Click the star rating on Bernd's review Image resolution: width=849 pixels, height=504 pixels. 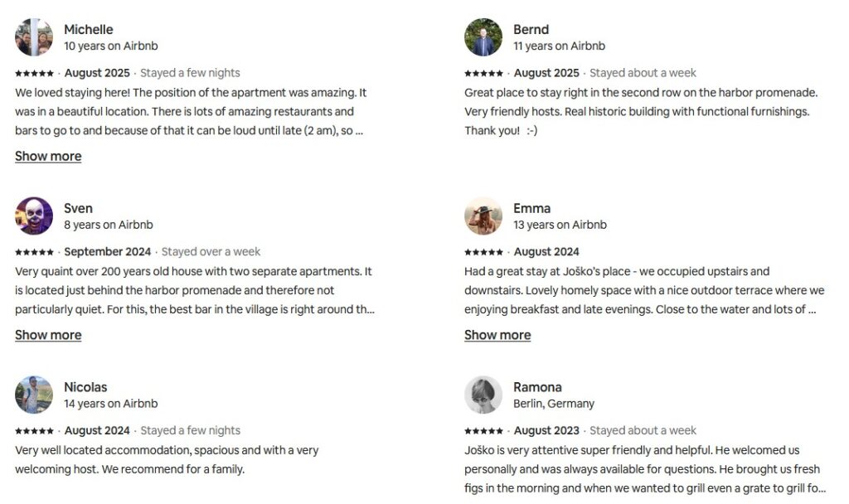[484, 73]
